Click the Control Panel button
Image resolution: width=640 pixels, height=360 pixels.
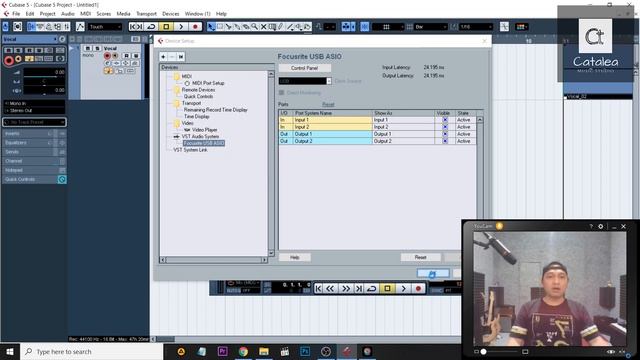[x=304, y=68]
